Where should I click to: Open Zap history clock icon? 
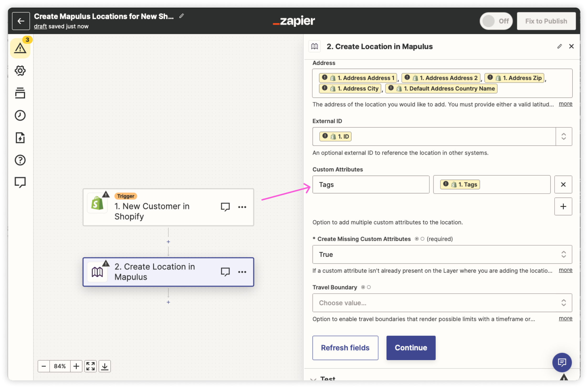20,115
